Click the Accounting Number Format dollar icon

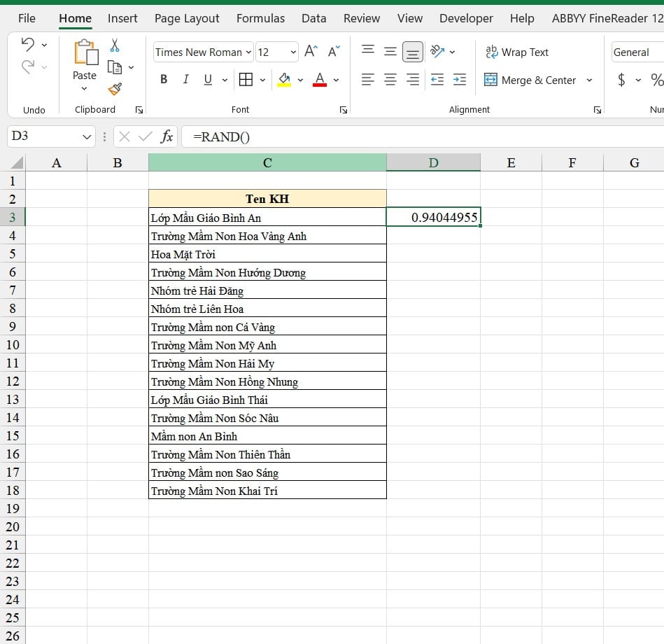pos(621,80)
